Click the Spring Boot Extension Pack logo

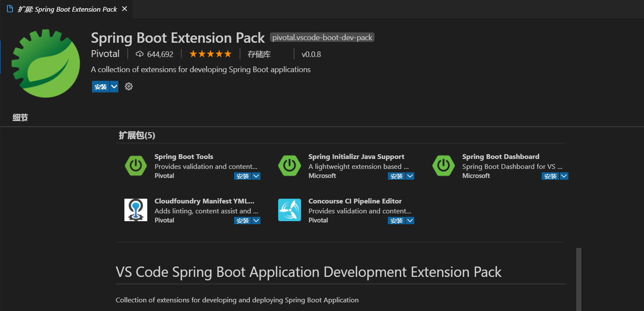coord(46,63)
